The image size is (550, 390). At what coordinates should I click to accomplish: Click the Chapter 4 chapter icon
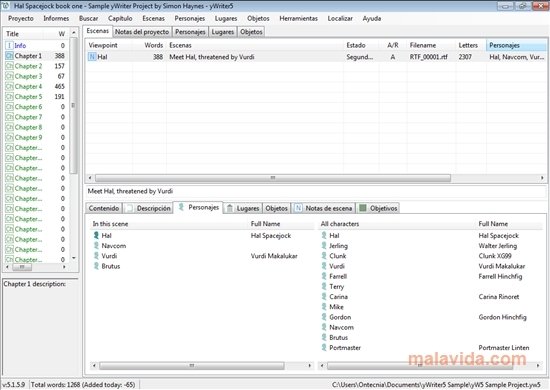pyautogui.click(x=9, y=86)
